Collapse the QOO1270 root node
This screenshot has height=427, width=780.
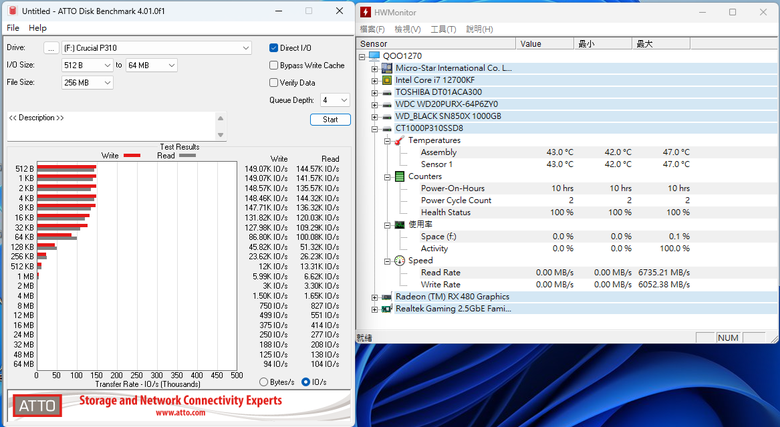coord(362,56)
